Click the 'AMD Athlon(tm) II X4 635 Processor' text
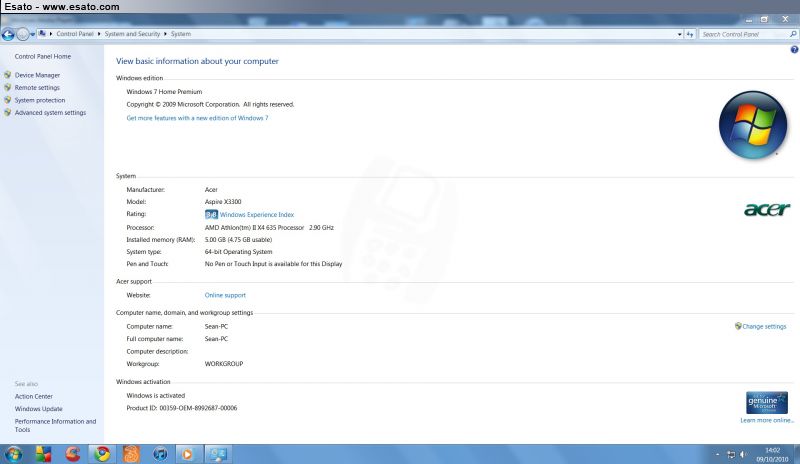The image size is (800, 464). coord(254,228)
